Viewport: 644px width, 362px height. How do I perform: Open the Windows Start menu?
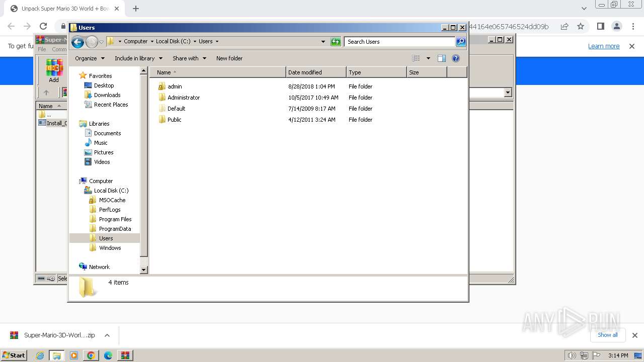(x=14, y=355)
